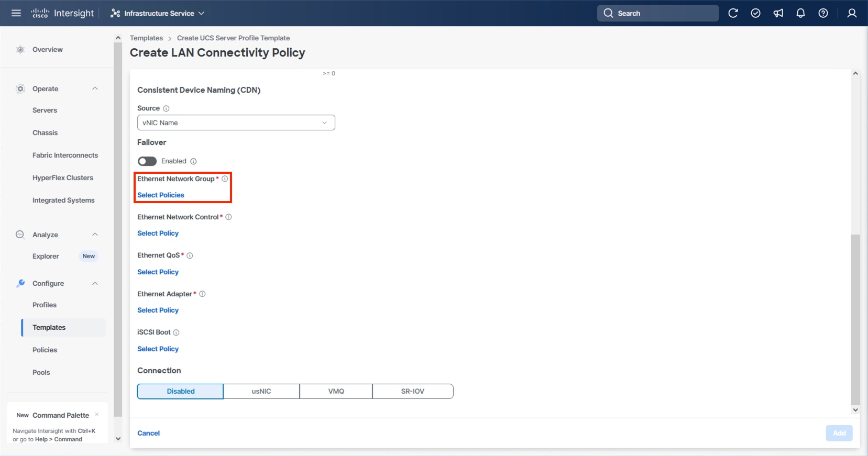Click Select Policy under Ethernet Network Control
The width and height of the screenshot is (868, 456).
pos(158,233)
